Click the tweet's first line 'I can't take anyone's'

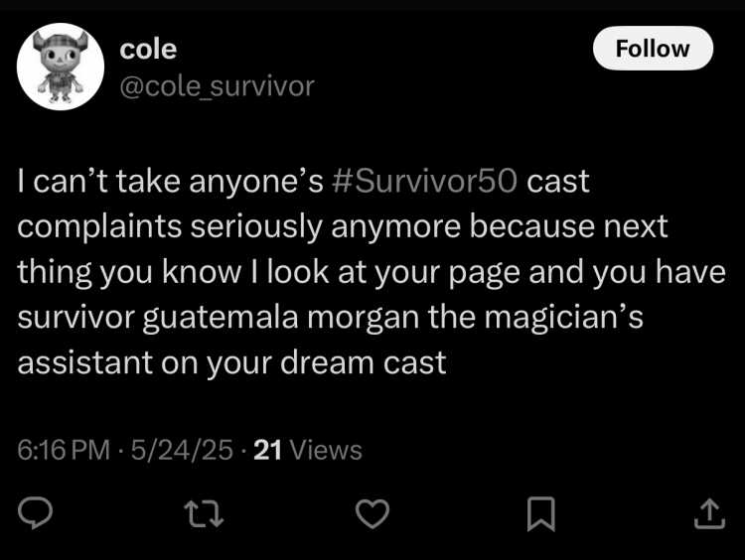pos(170,181)
